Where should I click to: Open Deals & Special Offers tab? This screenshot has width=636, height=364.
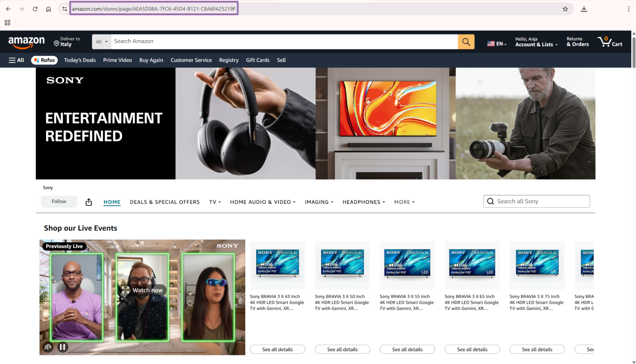164,202
